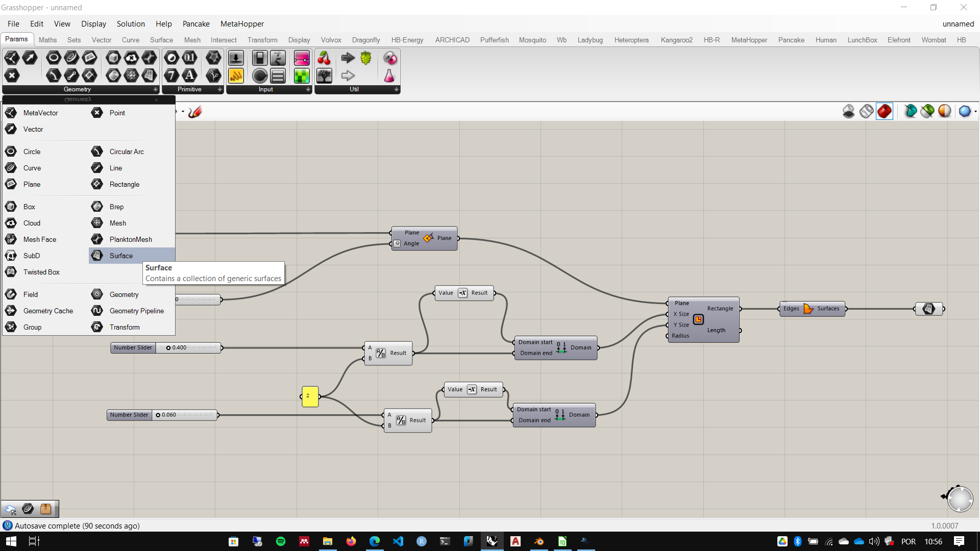Screen dimensions: 980x551
Task: Open the MetaHopper menu
Action: tap(242, 24)
